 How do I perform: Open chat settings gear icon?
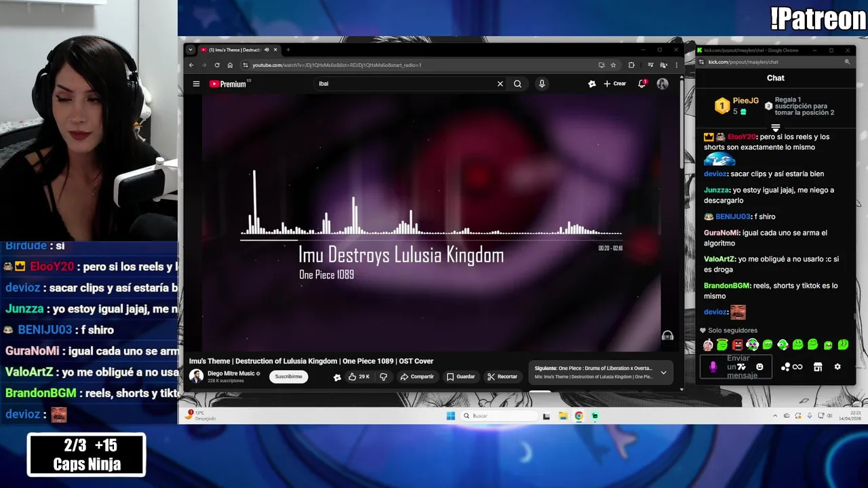coord(837,367)
